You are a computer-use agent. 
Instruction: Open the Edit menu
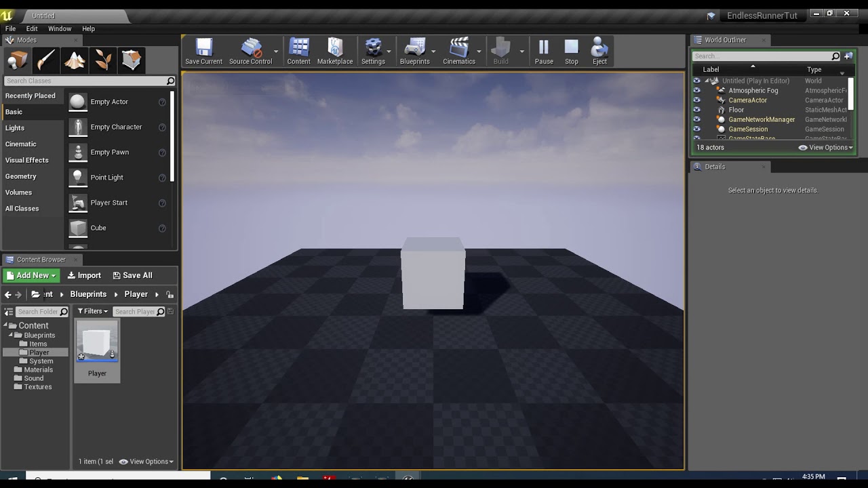(x=32, y=28)
